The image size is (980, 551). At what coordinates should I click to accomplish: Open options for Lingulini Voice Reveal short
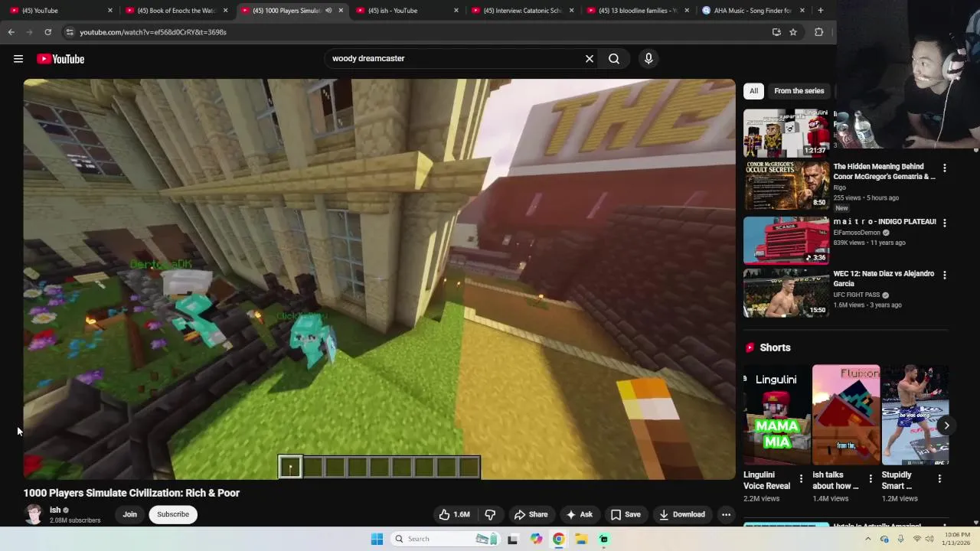point(802,479)
